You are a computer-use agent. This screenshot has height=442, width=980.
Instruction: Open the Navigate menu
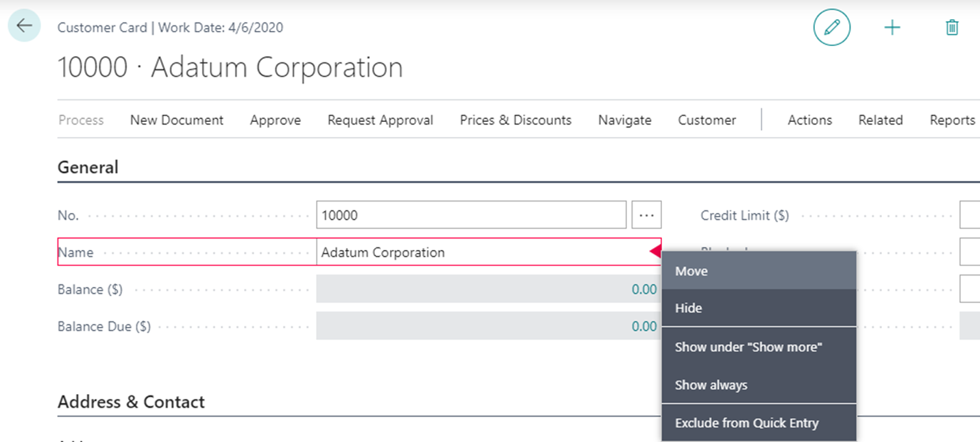625,120
